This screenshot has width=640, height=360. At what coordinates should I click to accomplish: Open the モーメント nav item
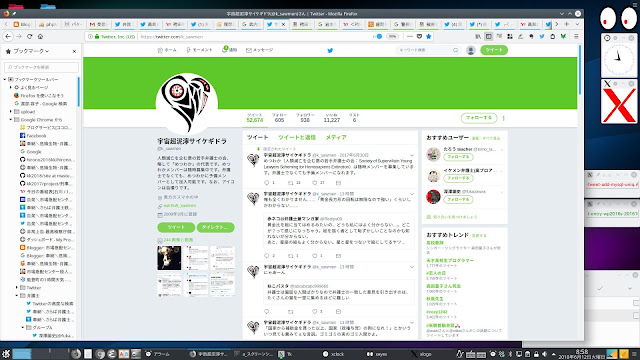coord(199,50)
